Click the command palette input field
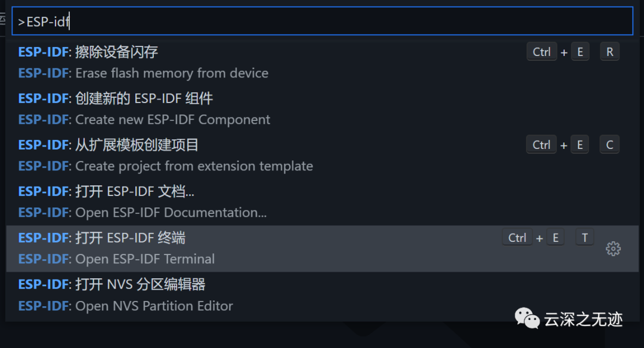Image resolution: width=644 pixels, height=348 pixels. [x=323, y=21]
